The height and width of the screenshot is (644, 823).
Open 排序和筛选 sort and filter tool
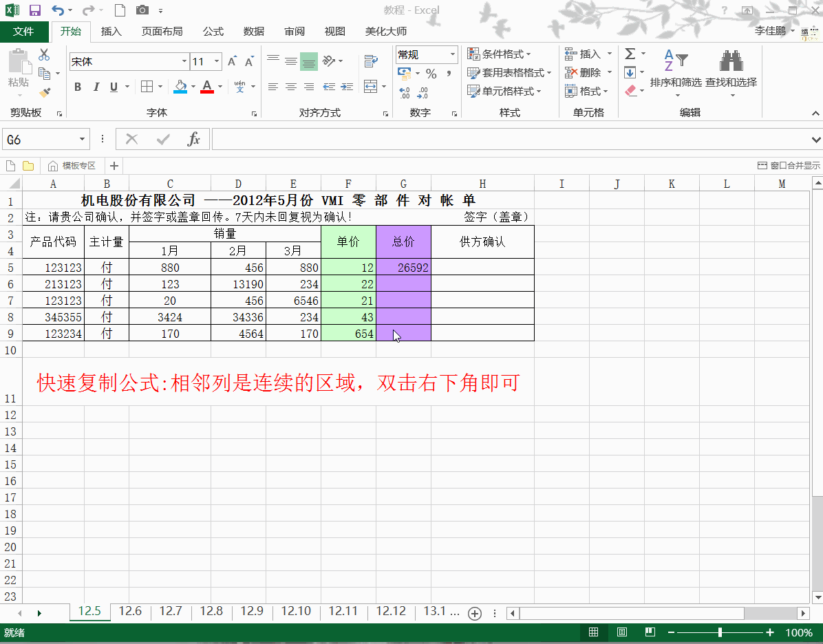coord(675,70)
